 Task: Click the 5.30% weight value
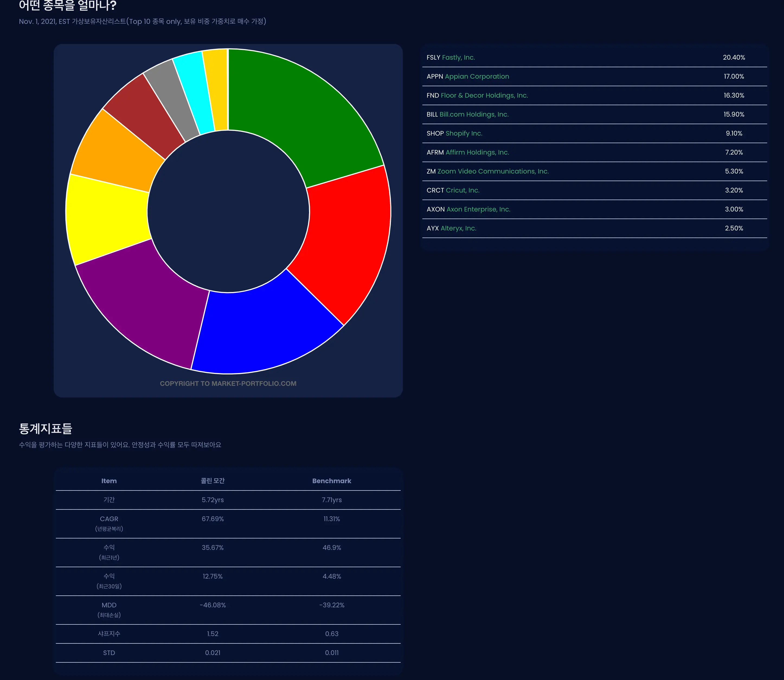click(734, 171)
